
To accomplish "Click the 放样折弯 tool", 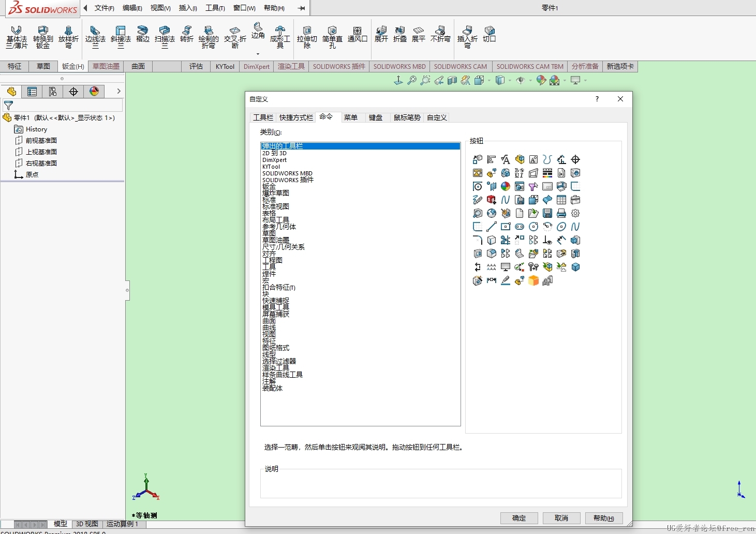I will pos(68,38).
